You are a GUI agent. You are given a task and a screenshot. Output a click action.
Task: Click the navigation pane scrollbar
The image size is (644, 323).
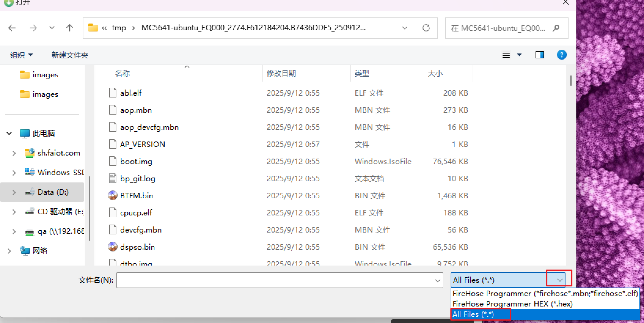(x=89, y=208)
